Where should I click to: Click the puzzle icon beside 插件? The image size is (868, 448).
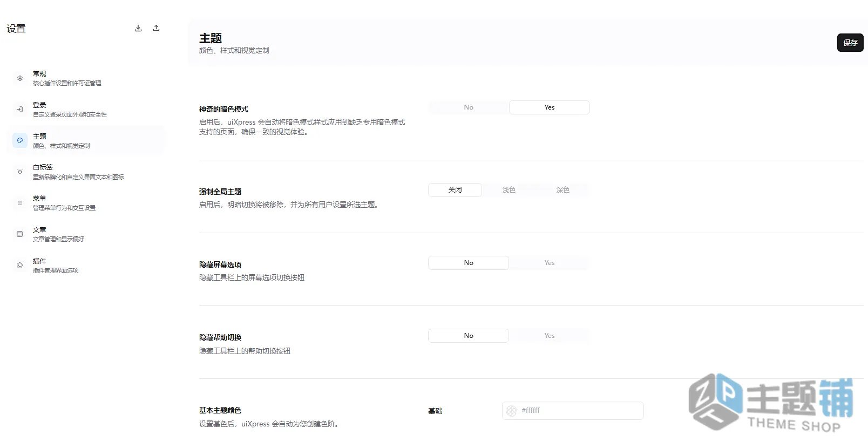click(x=20, y=265)
